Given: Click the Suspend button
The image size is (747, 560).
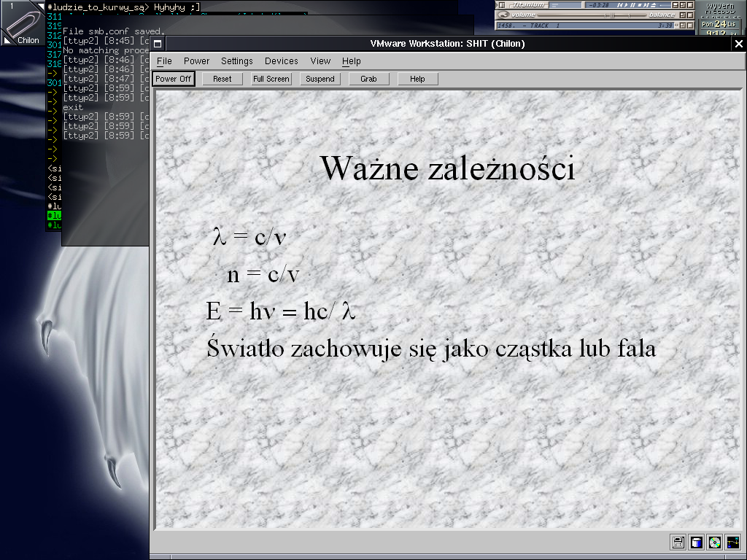Looking at the screenshot, I should click(320, 79).
